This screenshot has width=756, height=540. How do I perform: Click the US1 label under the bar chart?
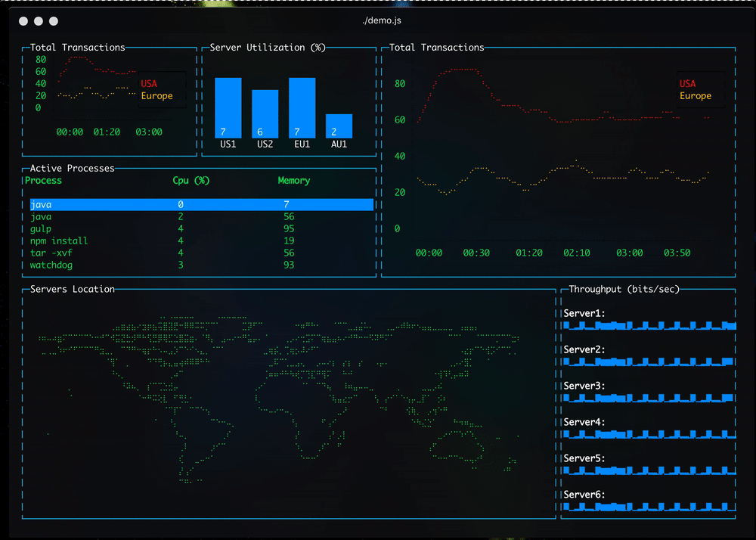click(228, 144)
